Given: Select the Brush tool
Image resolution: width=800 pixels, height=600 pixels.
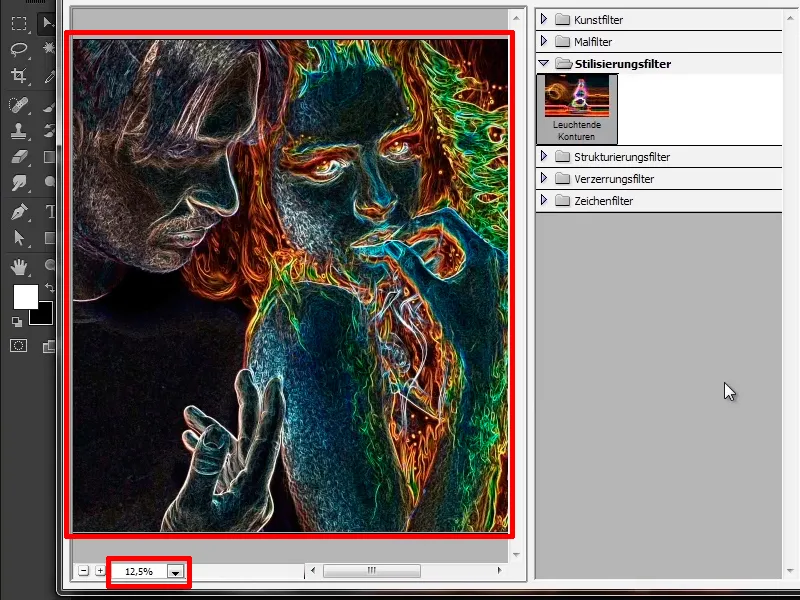Looking at the screenshot, I should coord(49,106).
